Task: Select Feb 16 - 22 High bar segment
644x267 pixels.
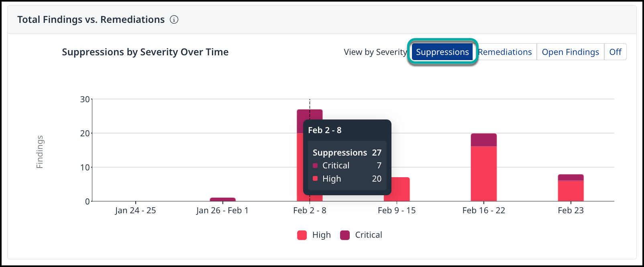Action: pyautogui.click(x=483, y=174)
